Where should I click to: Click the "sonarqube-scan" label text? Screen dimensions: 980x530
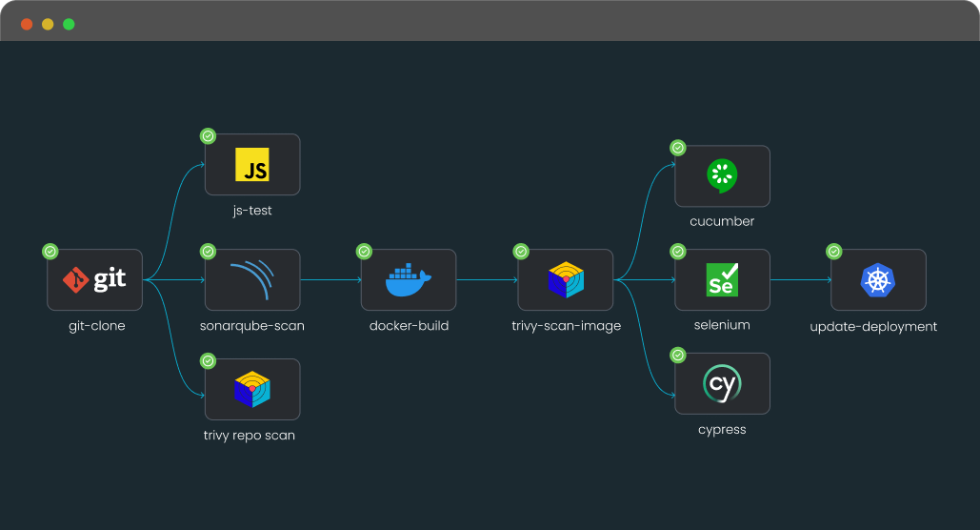(252, 326)
